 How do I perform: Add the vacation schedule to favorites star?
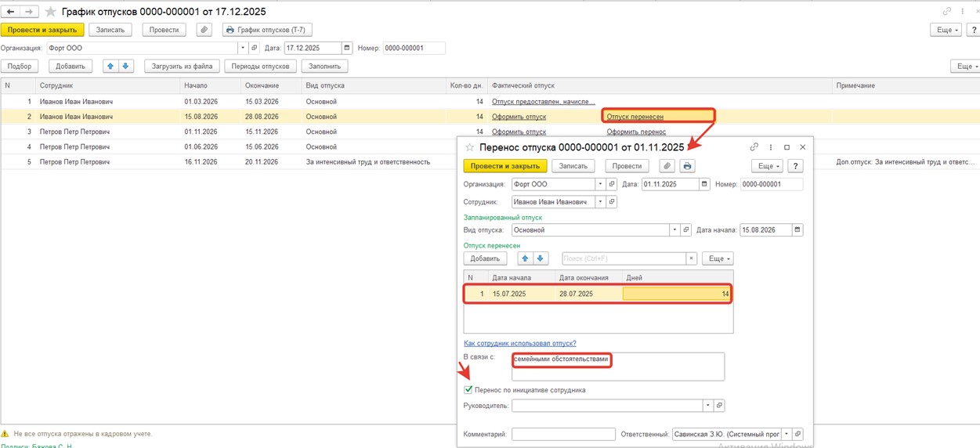click(51, 12)
